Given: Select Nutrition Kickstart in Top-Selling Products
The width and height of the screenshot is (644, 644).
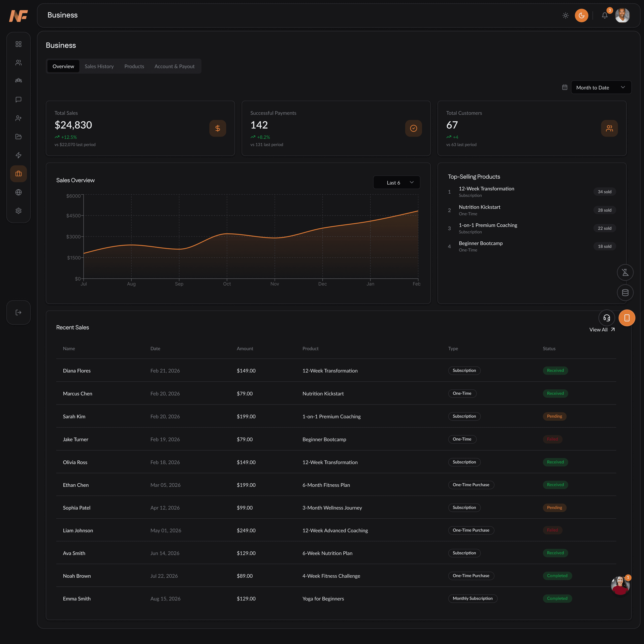Looking at the screenshot, I should 480,207.
